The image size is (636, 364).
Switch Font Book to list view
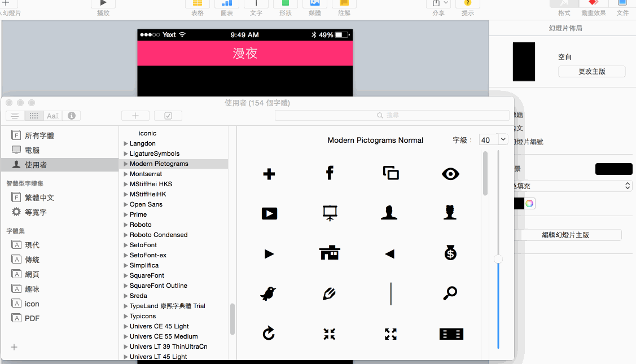pyautogui.click(x=15, y=116)
